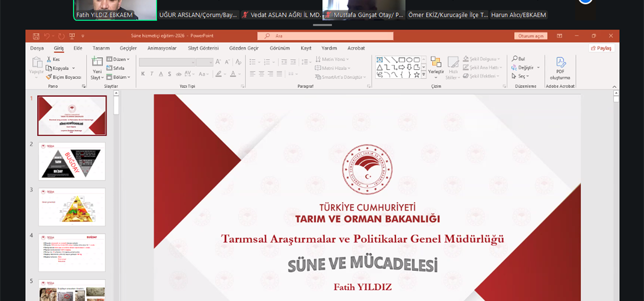Toggle italic (T) formatting
This screenshot has height=301, width=644.
pos(152,74)
